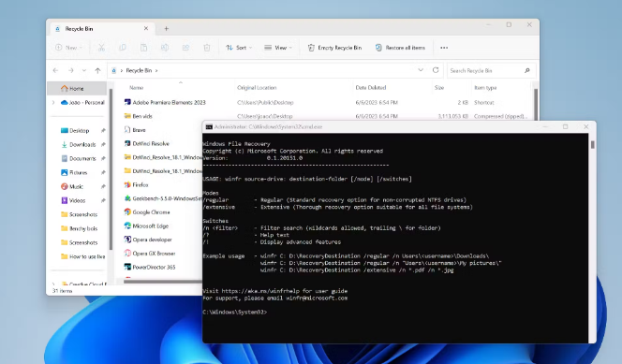622x364 pixels.
Task: Open the Sort dropdown menu
Action: click(x=239, y=48)
